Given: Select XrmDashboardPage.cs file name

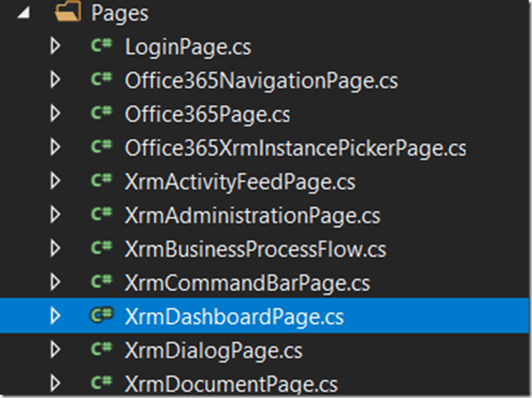Looking at the screenshot, I should [235, 317].
